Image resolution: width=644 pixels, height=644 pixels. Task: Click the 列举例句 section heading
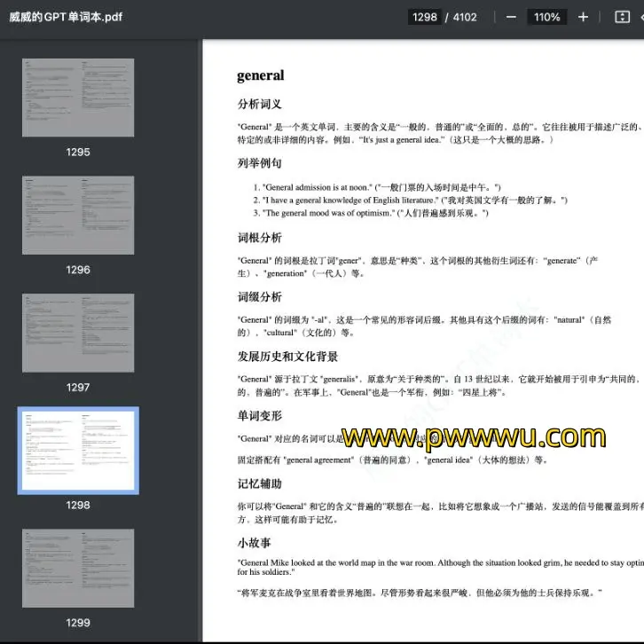[259, 163]
